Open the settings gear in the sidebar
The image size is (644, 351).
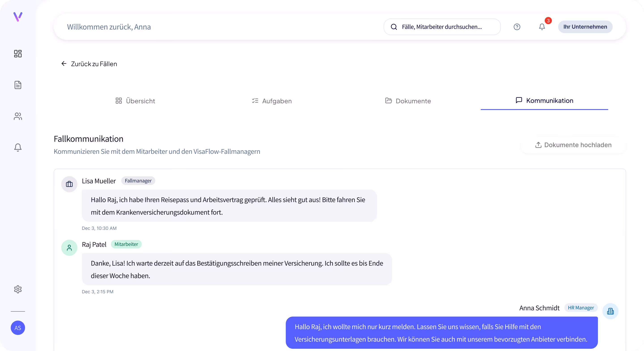[17, 289]
